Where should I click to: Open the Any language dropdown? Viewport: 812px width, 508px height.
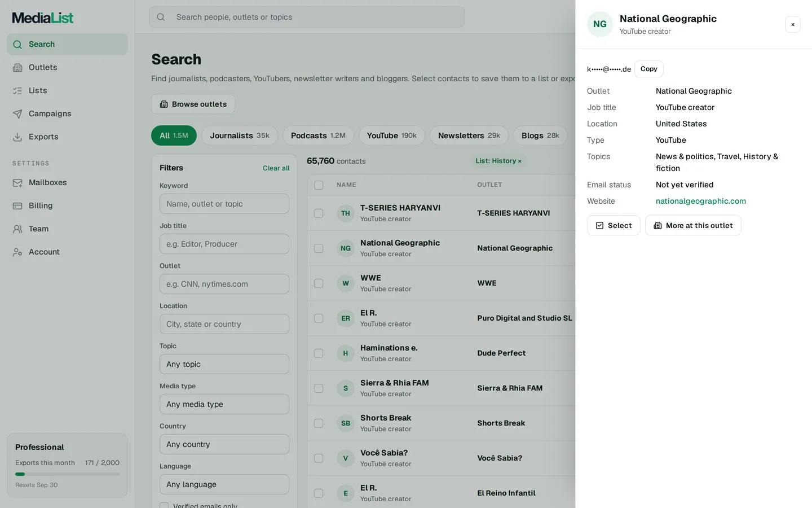[x=224, y=484]
